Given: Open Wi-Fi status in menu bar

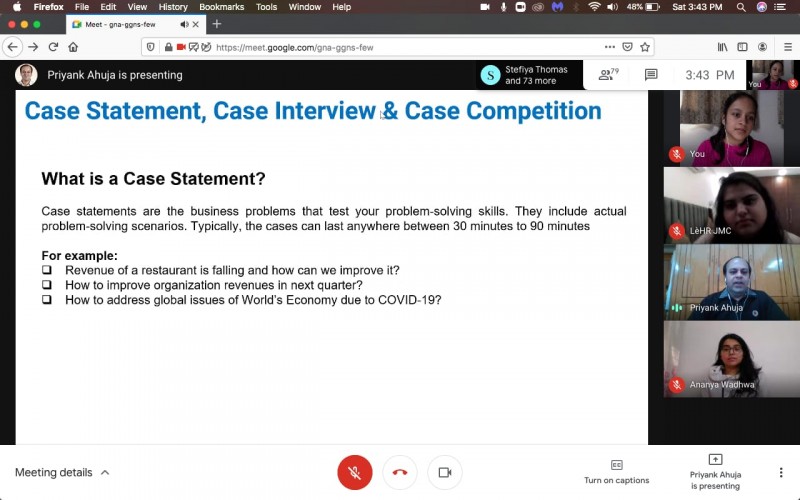Looking at the screenshot, I should pyautogui.click(x=594, y=7).
